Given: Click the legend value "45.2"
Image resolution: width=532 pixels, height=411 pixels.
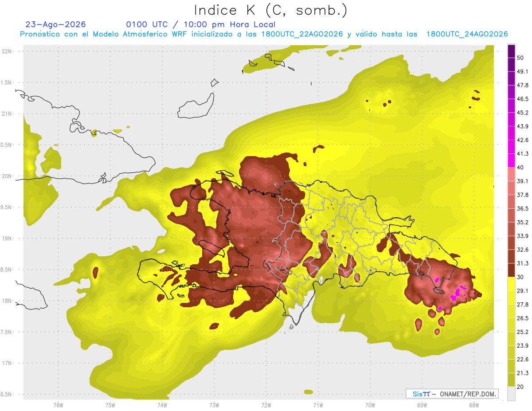Looking at the screenshot, I should pos(523,113).
